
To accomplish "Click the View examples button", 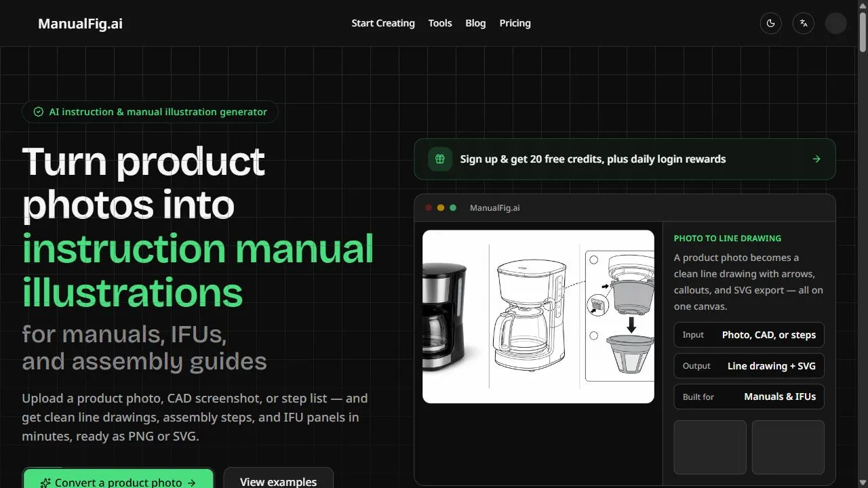I will [278, 479].
